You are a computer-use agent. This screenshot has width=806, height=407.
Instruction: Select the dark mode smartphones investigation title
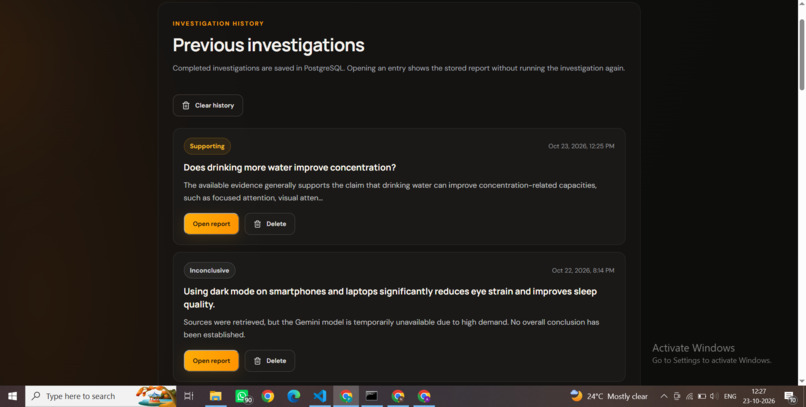(x=390, y=298)
